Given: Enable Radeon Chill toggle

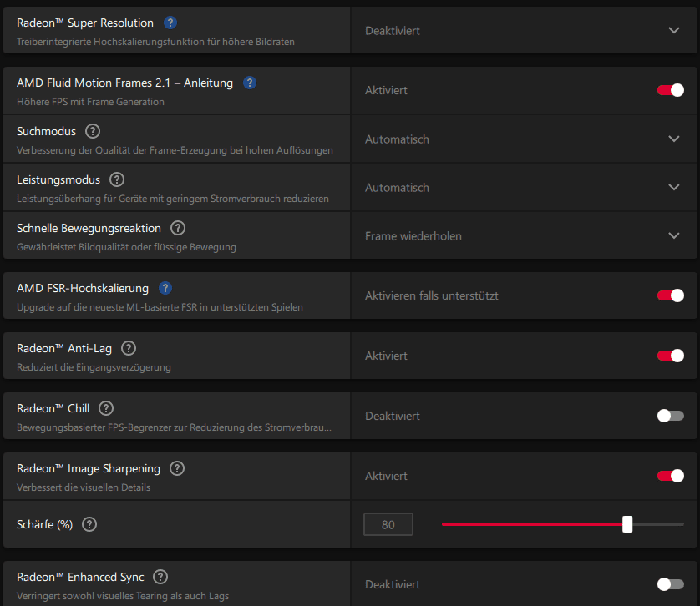Looking at the screenshot, I should (x=671, y=416).
